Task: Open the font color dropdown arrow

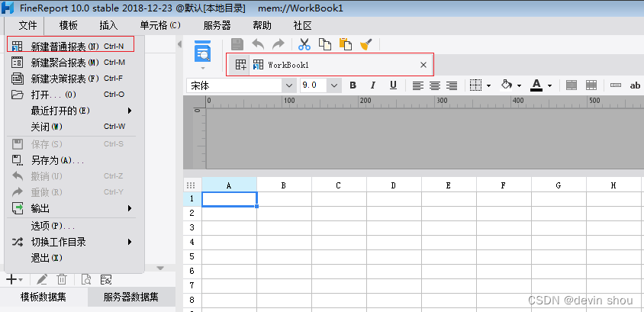Action: [x=549, y=85]
